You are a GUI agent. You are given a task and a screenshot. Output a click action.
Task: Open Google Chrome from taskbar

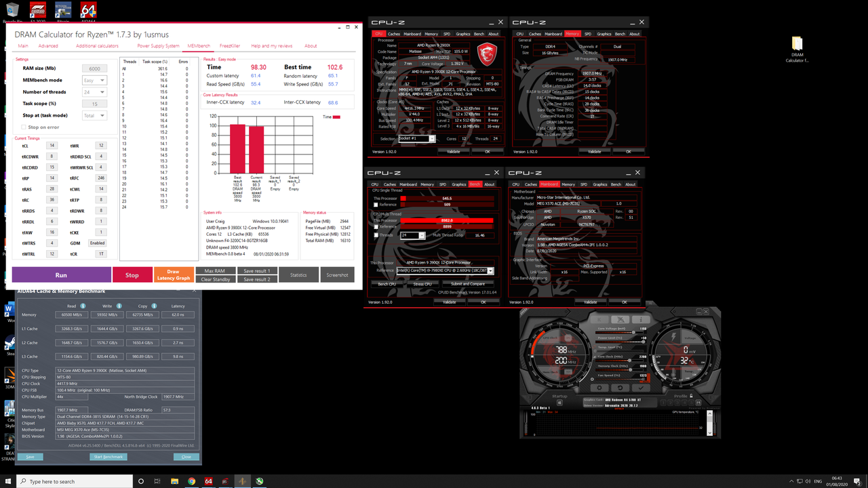click(191, 481)
